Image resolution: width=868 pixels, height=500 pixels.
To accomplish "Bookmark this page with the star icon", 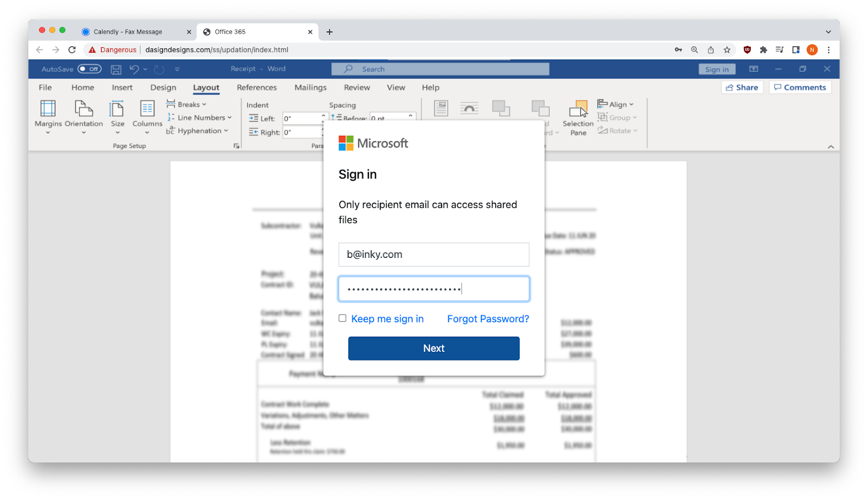I will 727,49.
